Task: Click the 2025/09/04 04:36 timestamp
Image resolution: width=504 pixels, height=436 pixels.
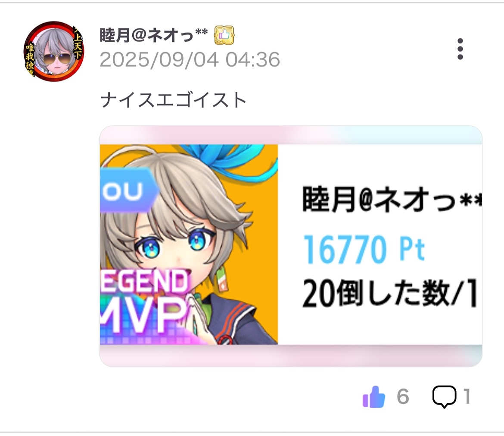Action: pyautogui.click(x=190, y=60)
